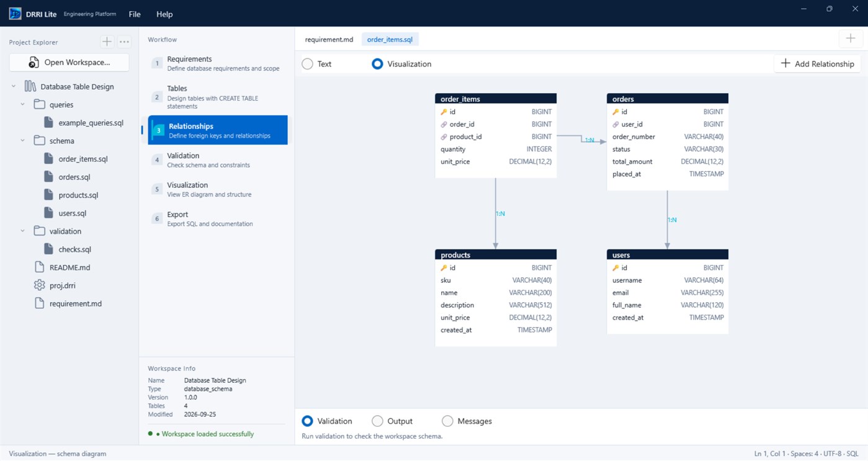
Task: Select the Visualization view radio button
Action: (x=377, y=64)
